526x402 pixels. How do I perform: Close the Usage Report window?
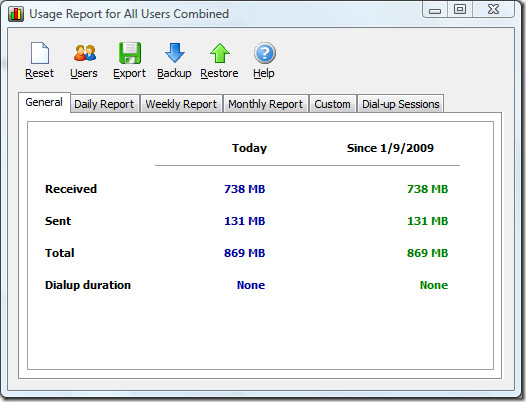click(x=493, y=9)
